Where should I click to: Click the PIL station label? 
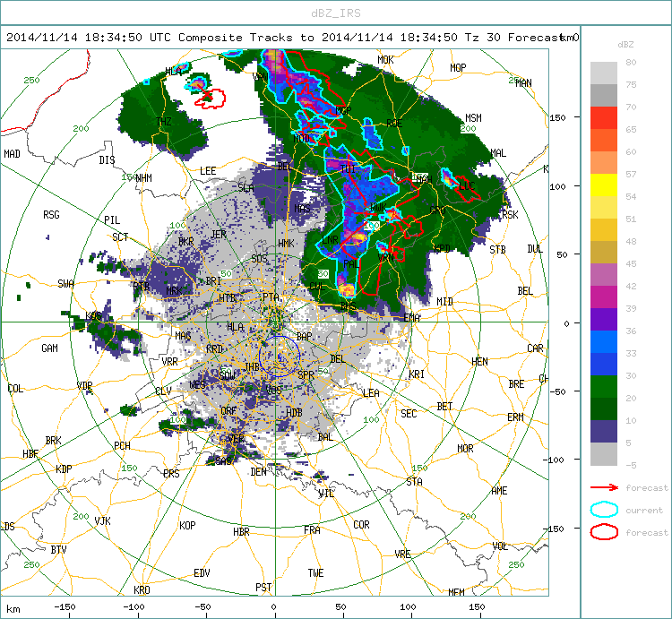(x=112, y=220)
